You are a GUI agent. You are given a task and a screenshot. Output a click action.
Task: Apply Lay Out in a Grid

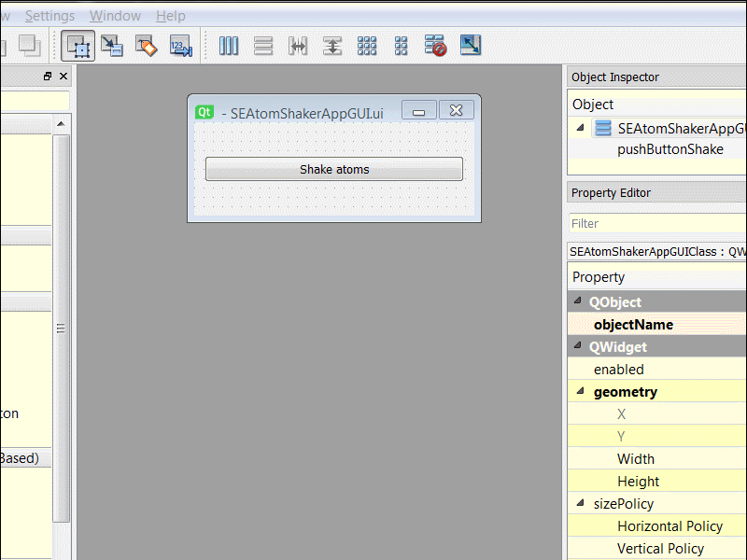coord(367,45)
